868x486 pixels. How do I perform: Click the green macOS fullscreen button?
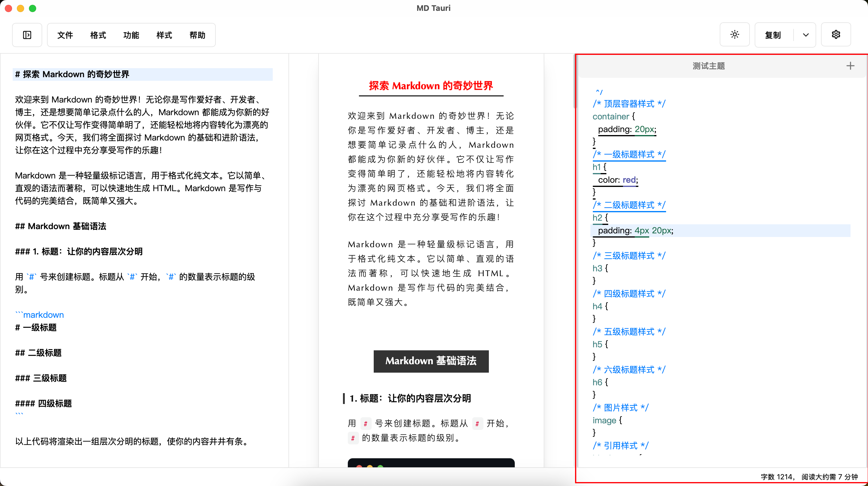tap(33, 8)
